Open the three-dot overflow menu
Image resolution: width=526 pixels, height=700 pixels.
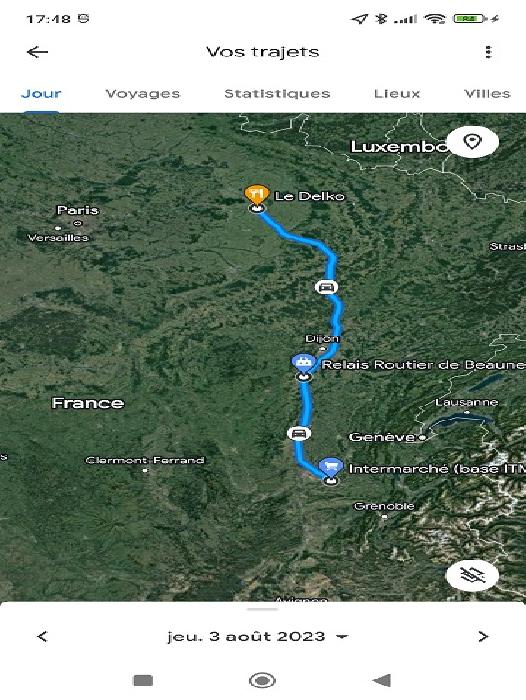point(488,52)
